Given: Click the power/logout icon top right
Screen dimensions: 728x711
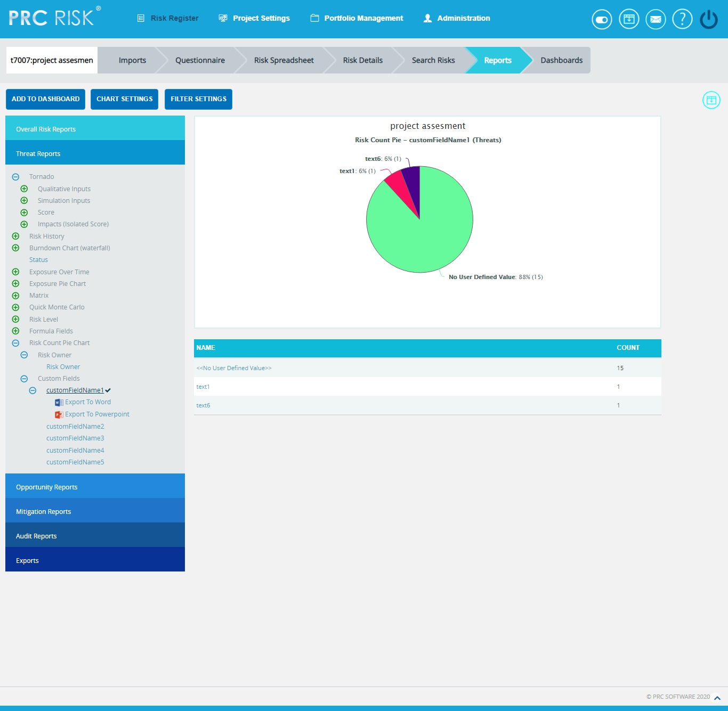Looking at the screenshot, I should coord(709,18).
